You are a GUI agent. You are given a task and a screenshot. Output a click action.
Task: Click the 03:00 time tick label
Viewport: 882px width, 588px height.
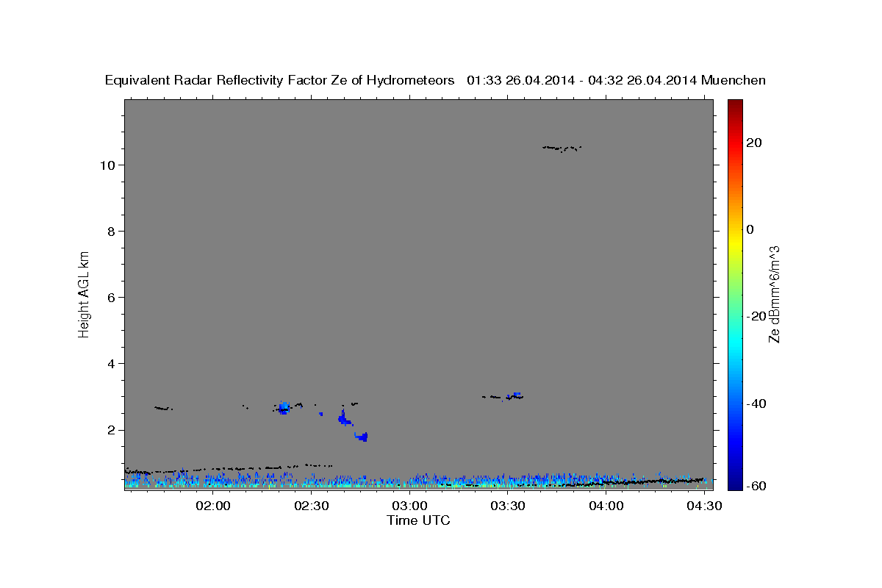coord(409,506)
